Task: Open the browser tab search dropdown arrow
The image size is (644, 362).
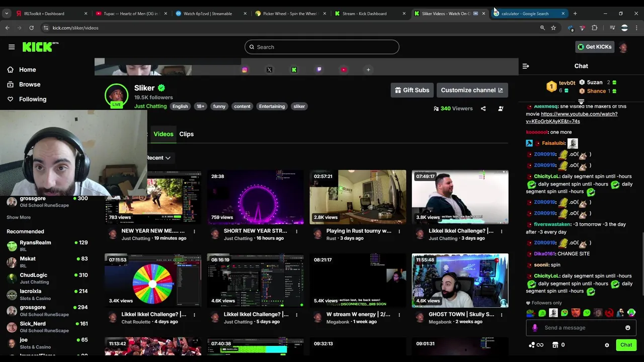Action: (x=7, y=14)
